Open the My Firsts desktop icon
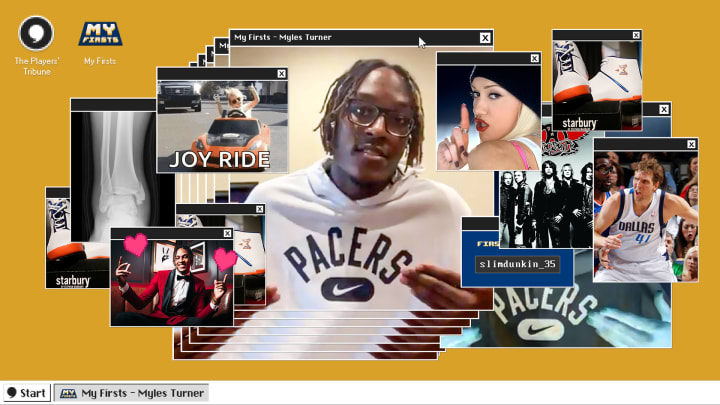This screenshot has height=405, width=720. [x=100, y=43]
